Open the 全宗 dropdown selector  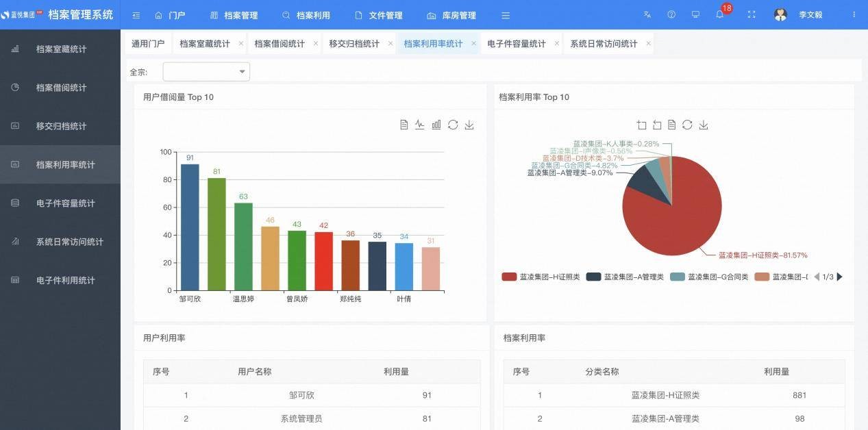click(x=206, y=72)
